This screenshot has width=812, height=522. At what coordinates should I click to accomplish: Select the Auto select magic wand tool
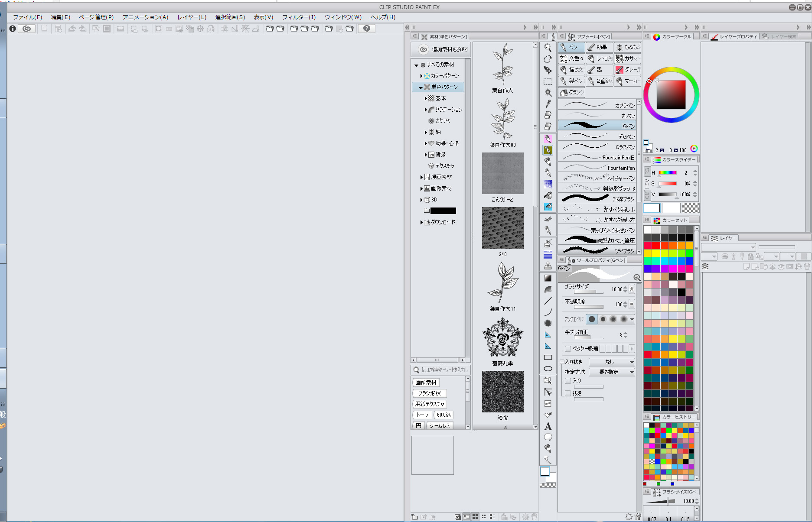(548, 92)
